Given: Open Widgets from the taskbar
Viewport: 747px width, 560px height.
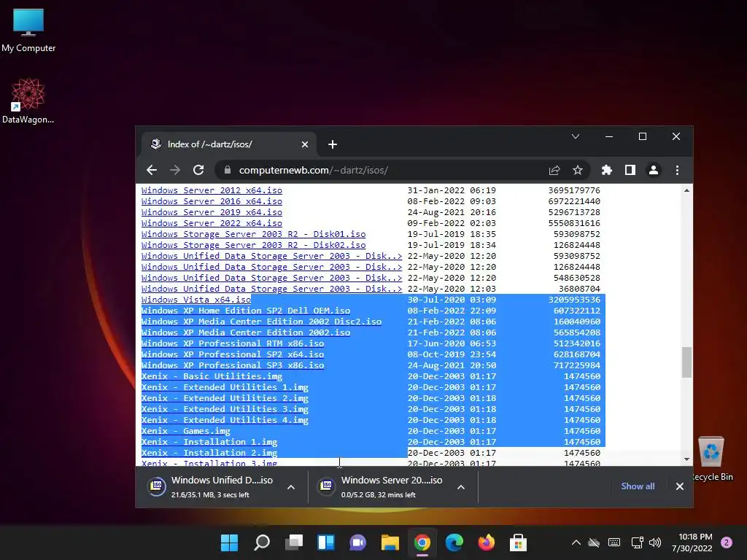Looking at the screenshot, I should pos(326,542).
